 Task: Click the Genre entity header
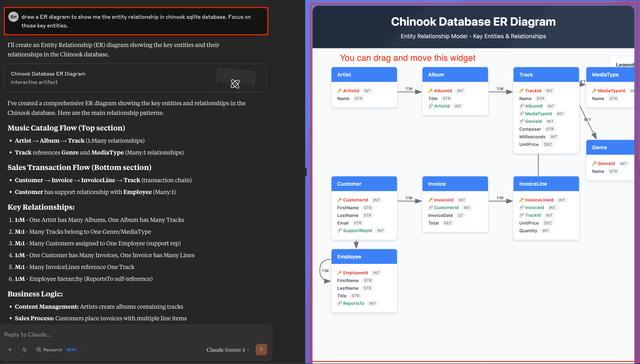coord(610,147)
